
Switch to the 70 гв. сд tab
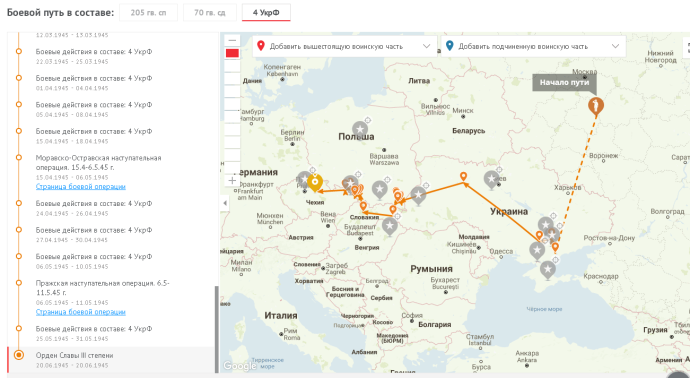pos(210,12)
